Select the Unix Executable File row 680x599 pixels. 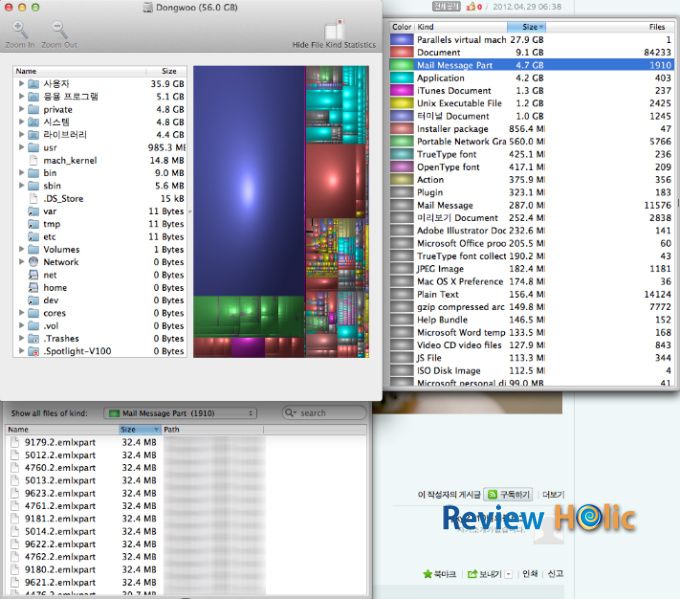[x=532, y=103]
